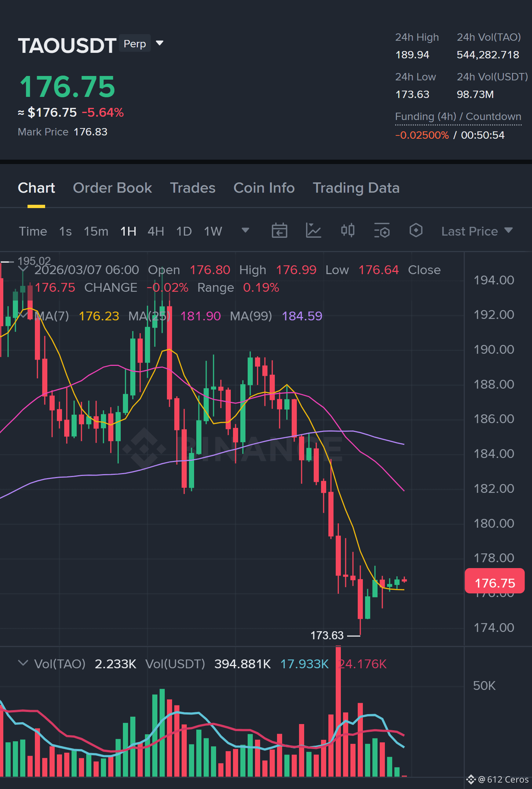This screenshot has height=789, width=532.
Task: Select the candlestick chart type icon
Action: point(347,231)
